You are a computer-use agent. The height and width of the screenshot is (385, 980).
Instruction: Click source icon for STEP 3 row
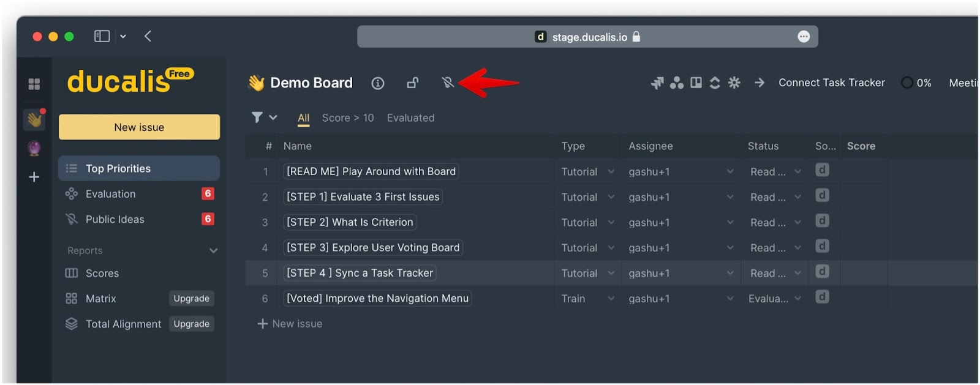(823, 246)
